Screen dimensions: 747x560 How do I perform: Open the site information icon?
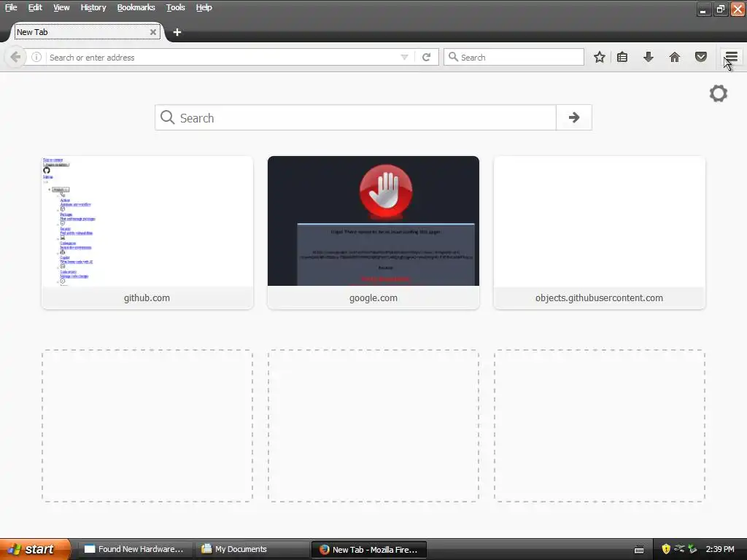coord(36,57)
